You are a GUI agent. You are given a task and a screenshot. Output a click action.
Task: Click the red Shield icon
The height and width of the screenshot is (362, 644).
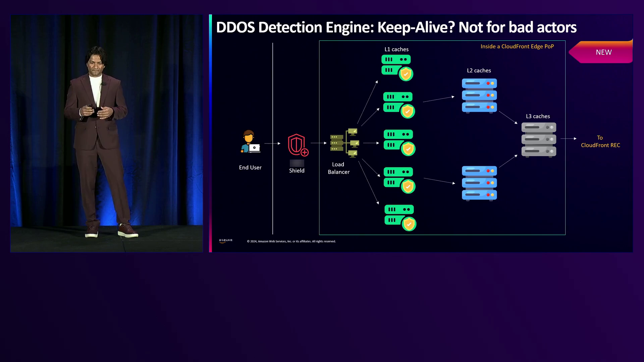[298, 145]
